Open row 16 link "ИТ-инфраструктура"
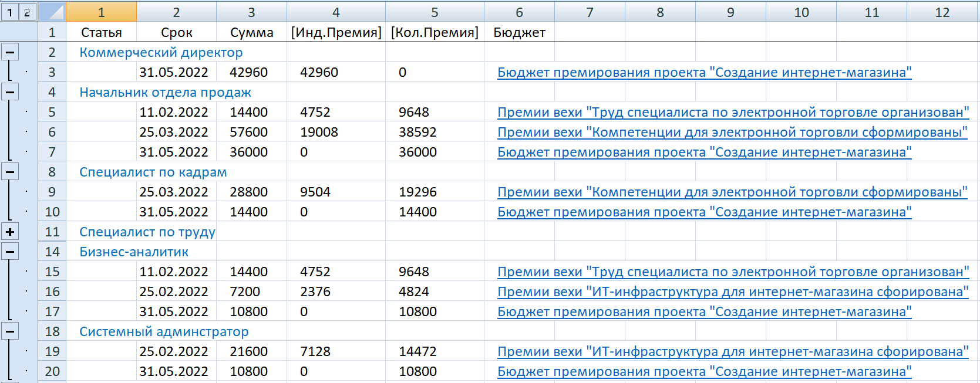 pos(733,292)
